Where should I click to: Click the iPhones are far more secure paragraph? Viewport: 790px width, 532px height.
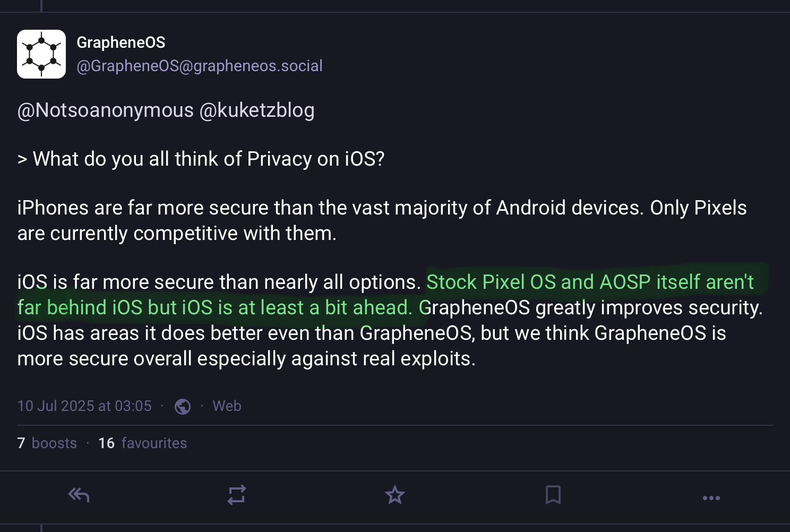[x=382, y=208]
